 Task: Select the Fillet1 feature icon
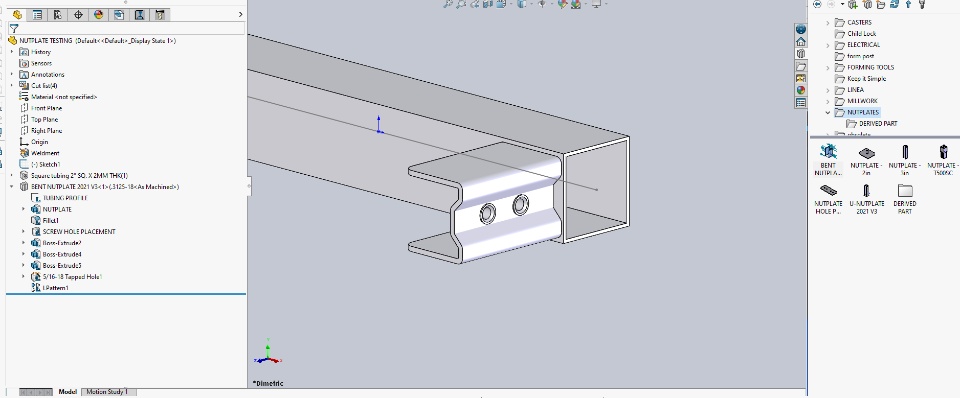click(x=36, y=220)
